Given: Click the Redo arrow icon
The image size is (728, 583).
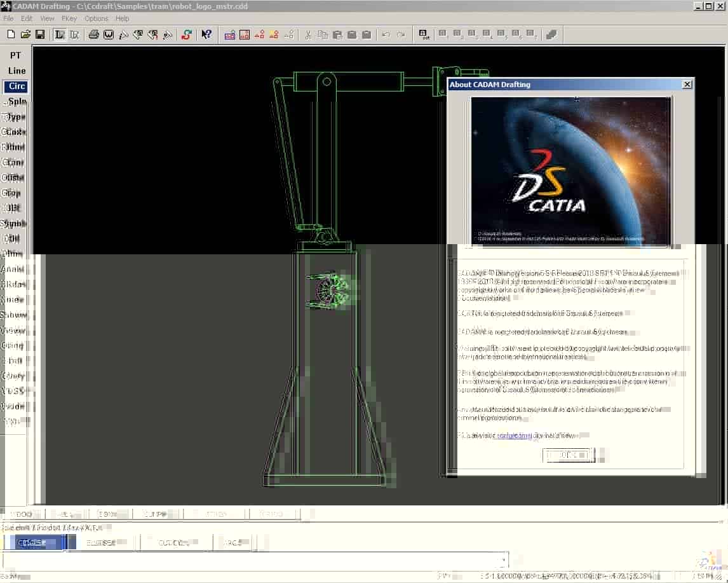Looking at the screenshot, I should tap(401, 34).
